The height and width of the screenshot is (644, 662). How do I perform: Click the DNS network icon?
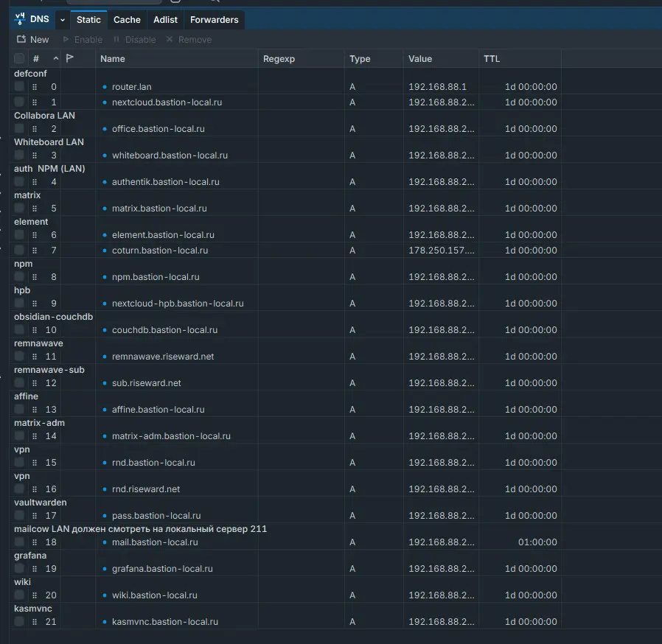tap(19, 19)
